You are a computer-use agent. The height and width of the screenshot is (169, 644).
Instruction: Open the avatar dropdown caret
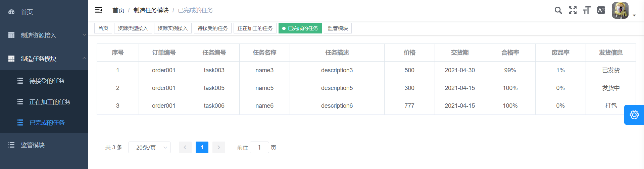pos(634,15)
